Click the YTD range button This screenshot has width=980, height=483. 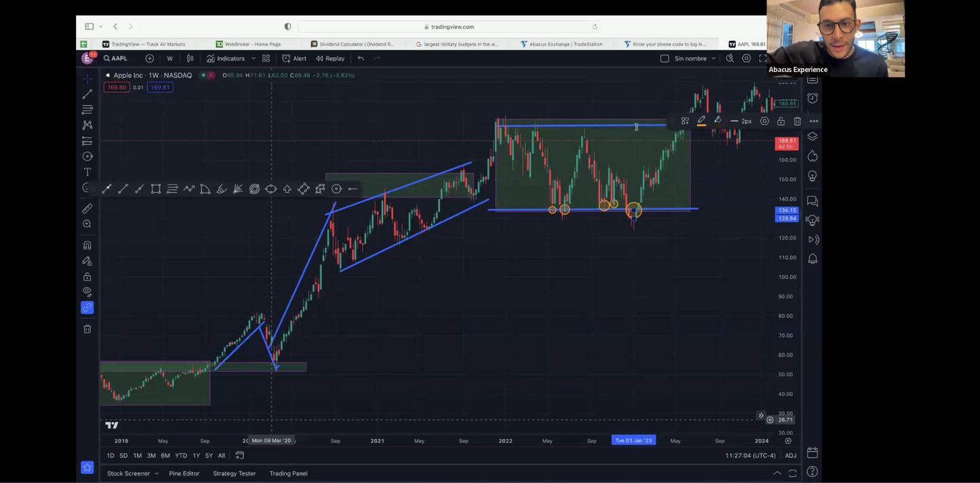pyautogui.click(x=180, y=456)
